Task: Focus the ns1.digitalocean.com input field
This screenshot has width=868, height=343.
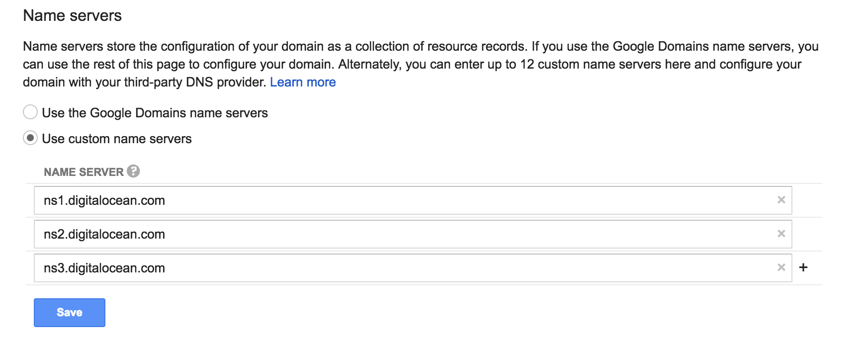Action: click(x=413, y=200)
